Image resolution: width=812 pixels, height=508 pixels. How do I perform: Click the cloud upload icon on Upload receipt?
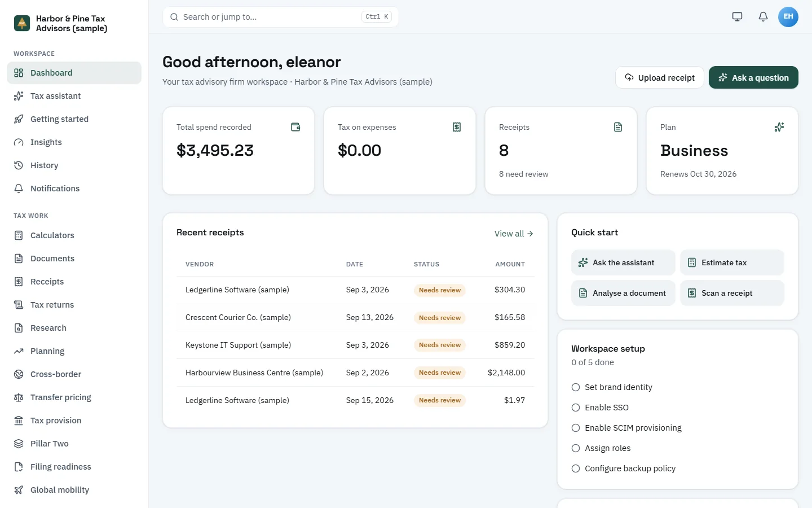[629, 77]
